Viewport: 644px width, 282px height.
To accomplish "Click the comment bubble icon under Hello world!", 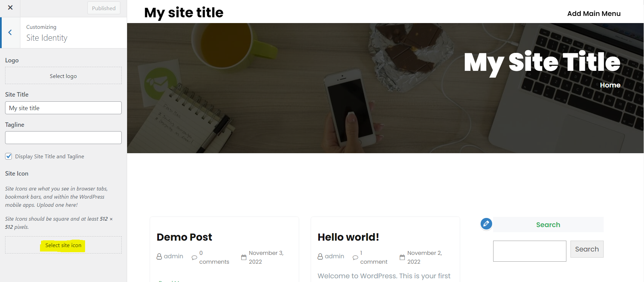I will (355, 258).
